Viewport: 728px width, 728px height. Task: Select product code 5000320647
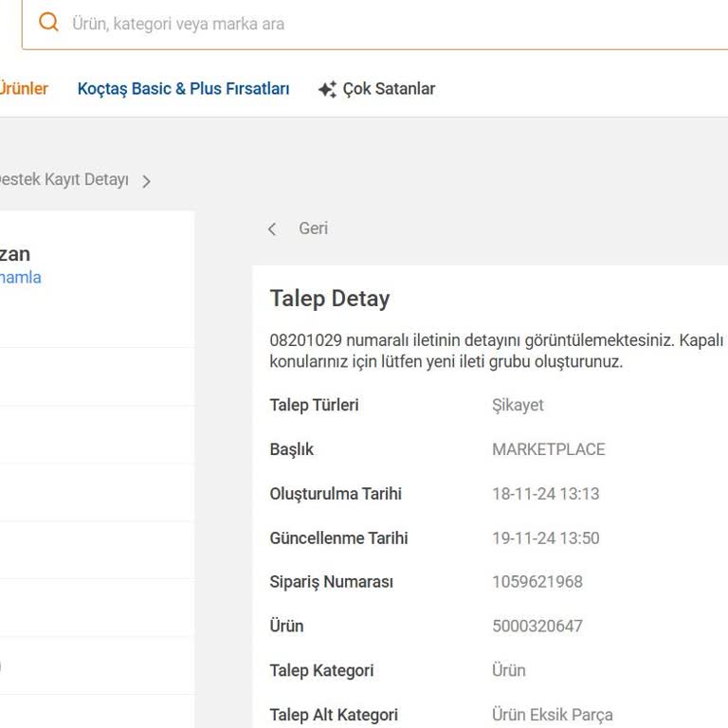(537, 626)
